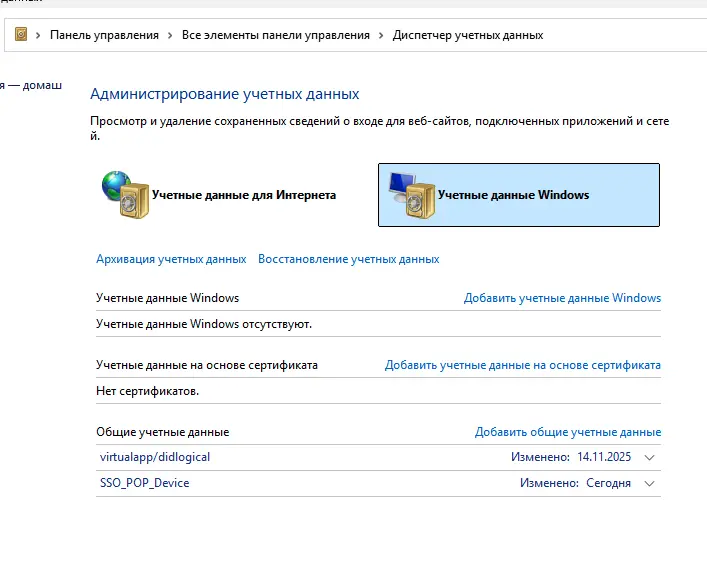Viewport: 707px width, 584px height.
Task: Switch to "Учетные данные для Интернета" label
Action: (243, 195)
